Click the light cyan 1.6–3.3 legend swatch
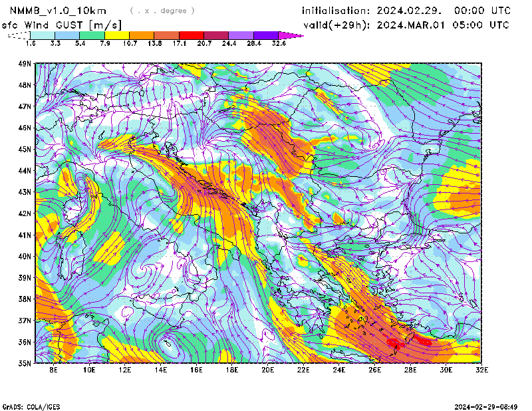This screenshot has height=411, width=532. point(42,35)
